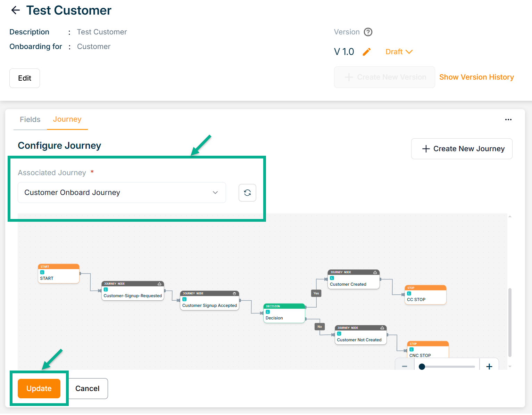Click the refresh journey list icon

point(247,193)
